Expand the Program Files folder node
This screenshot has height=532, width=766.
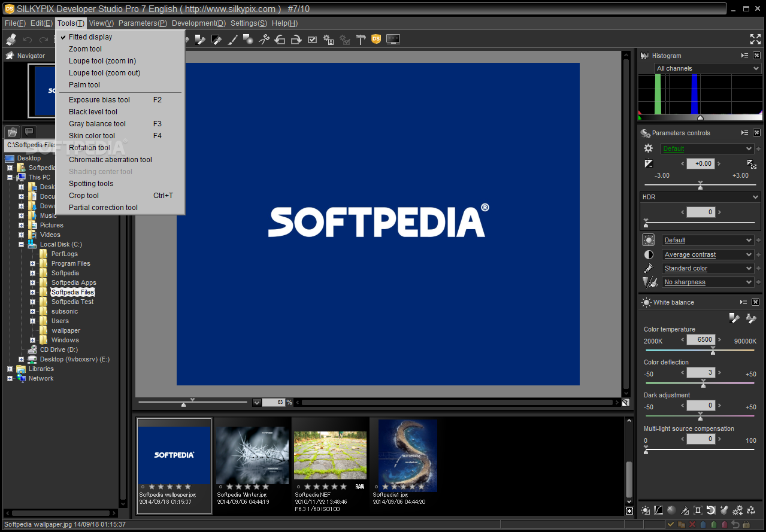(x=32, y=263)
